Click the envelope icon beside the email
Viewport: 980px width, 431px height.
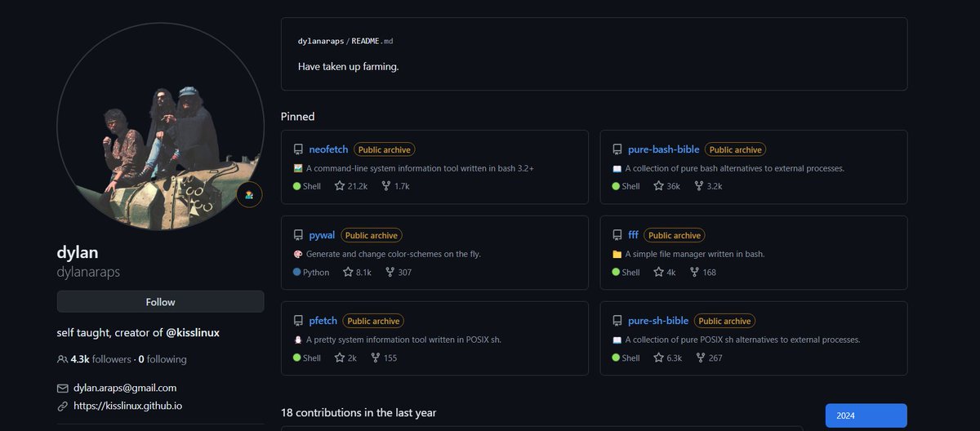(x=62, y=389)
